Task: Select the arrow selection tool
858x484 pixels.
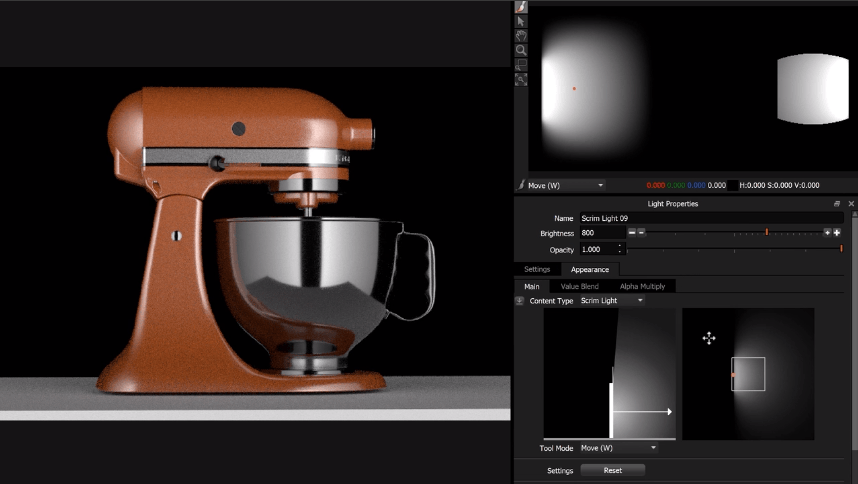Action: tap(521, 21)
